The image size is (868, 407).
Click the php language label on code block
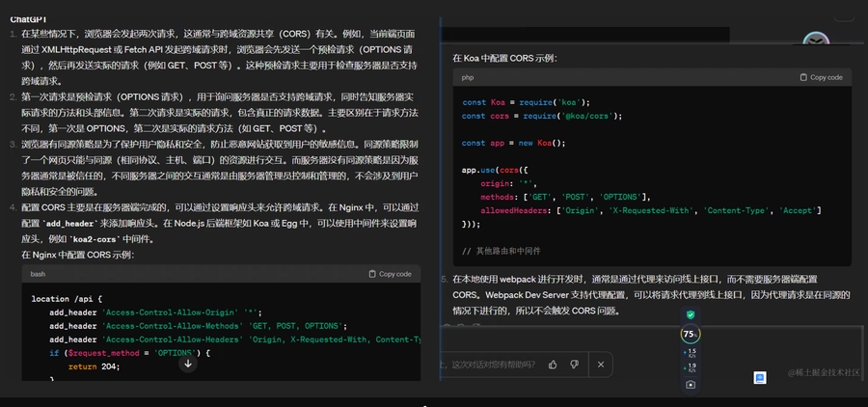(x=468, y=77)
